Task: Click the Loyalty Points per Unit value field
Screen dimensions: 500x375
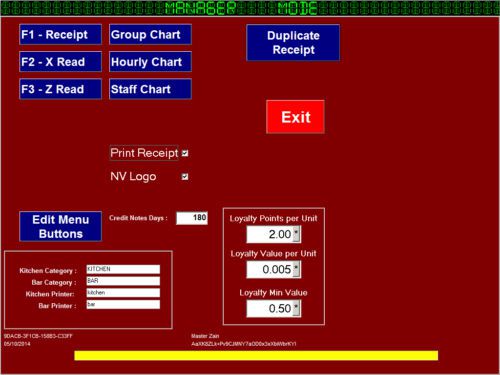Action: coord(270,234)
